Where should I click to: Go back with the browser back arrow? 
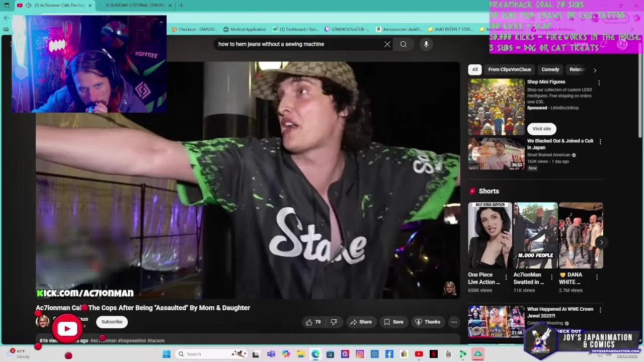tap(6, 18)
